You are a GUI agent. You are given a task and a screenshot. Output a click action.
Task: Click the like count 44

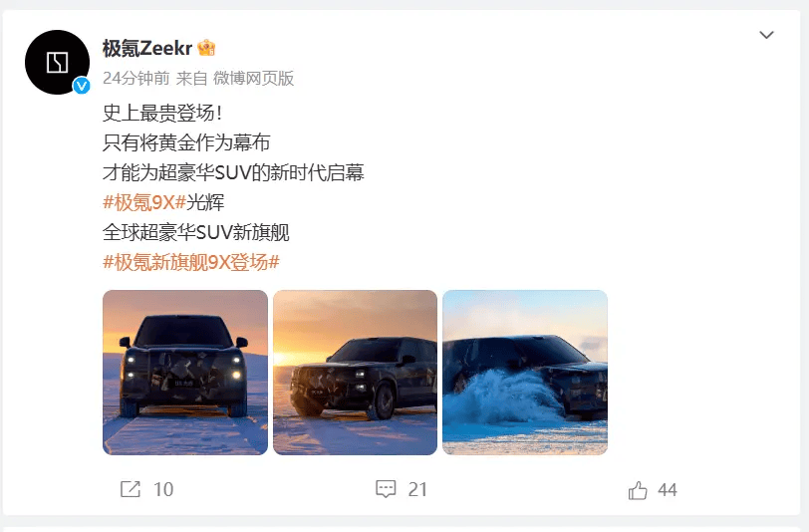coord(668,490)
